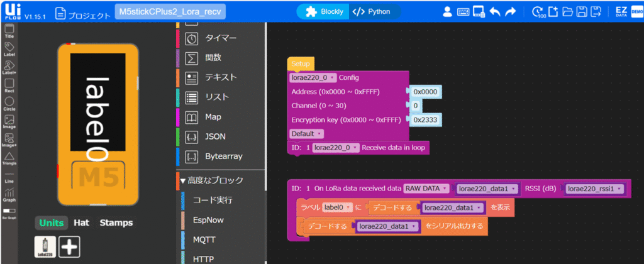
Task: Click the undo arrow icon
Action: click(x=495, y=11)
